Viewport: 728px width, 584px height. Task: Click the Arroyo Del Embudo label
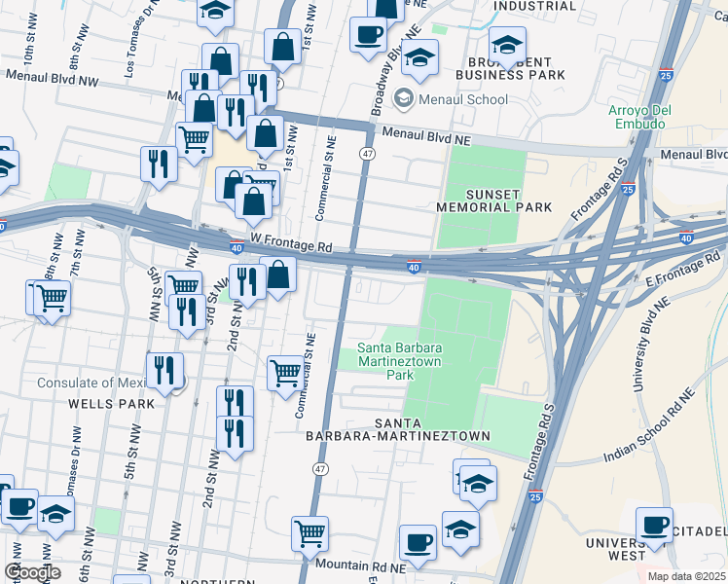pyautogui.click(x=639, y=117)
